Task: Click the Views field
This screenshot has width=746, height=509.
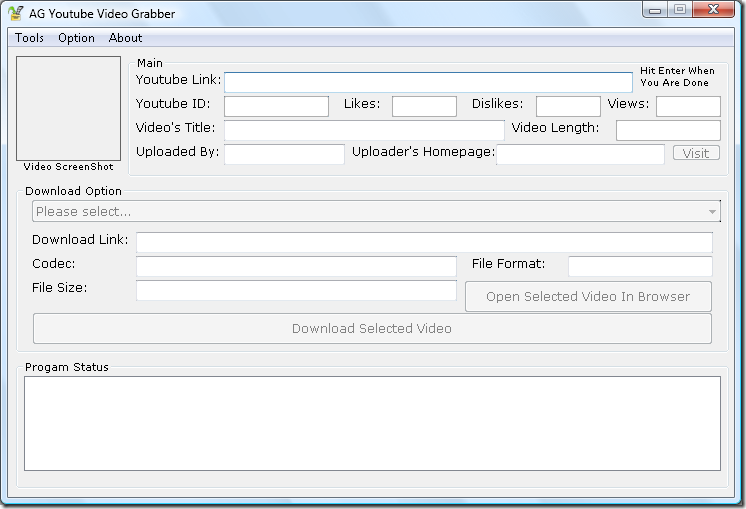Action: tap(688, 106)
